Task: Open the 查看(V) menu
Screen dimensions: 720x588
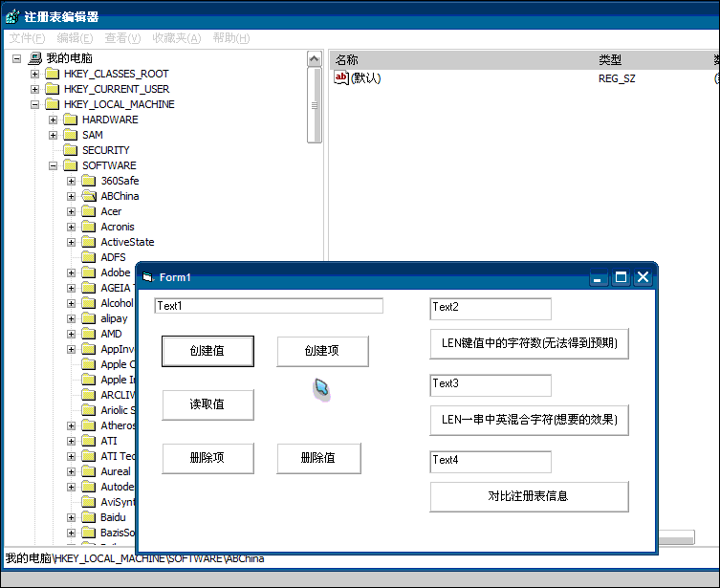Action: point(122,38)
